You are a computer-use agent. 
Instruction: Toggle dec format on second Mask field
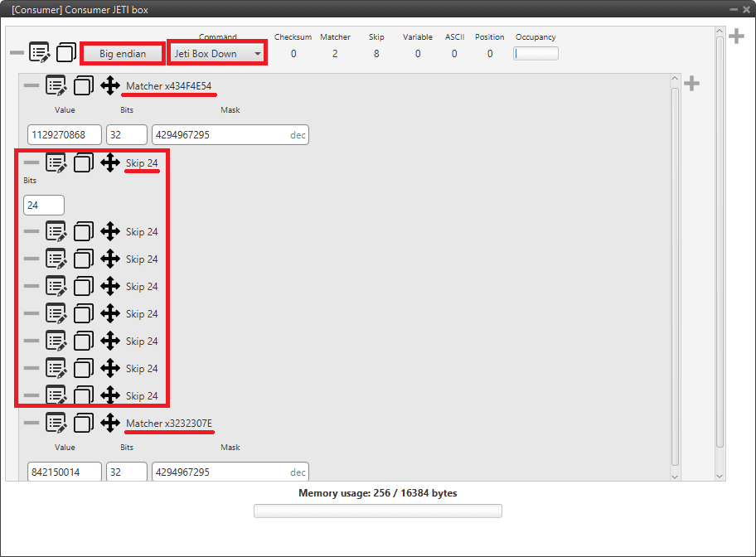click(x=298, y=472)
